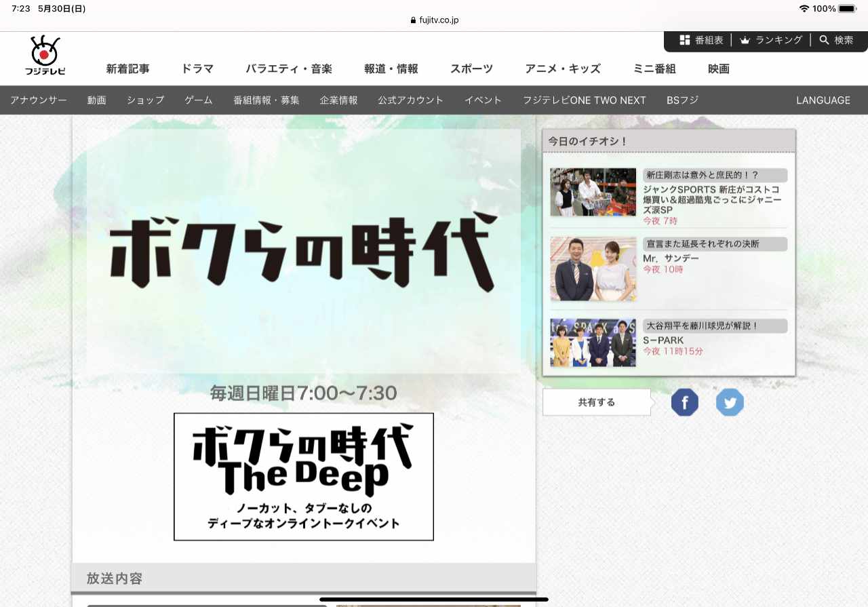868x607 pixels.
Task: Open バラエティ・音楽 category
Action: coord(289,68)
